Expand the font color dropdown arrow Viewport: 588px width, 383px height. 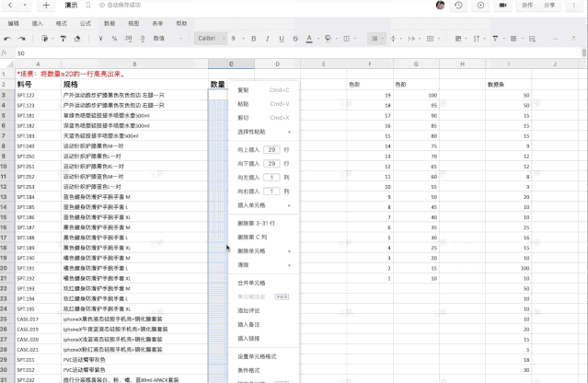click(x=318, y=39)
